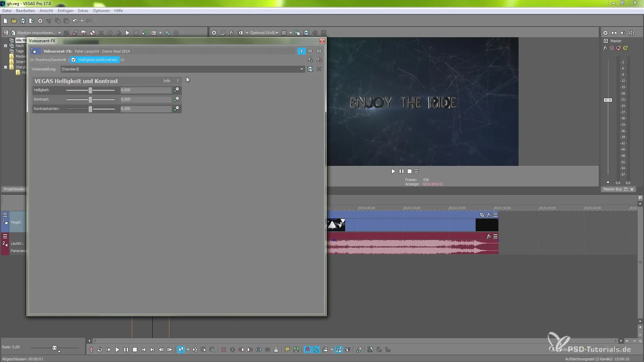Open the edit tool dropdown arrow in bottom toolbar

[188, 350]
